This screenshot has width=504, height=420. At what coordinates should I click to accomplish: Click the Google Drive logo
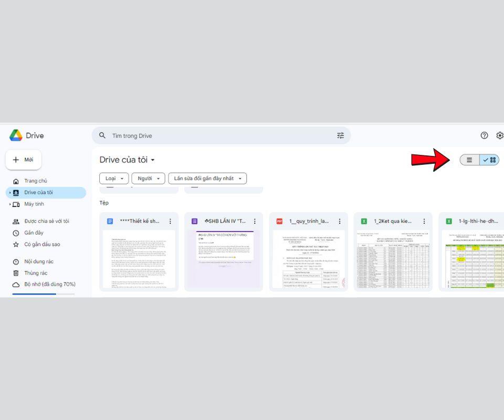coord(16,135)
